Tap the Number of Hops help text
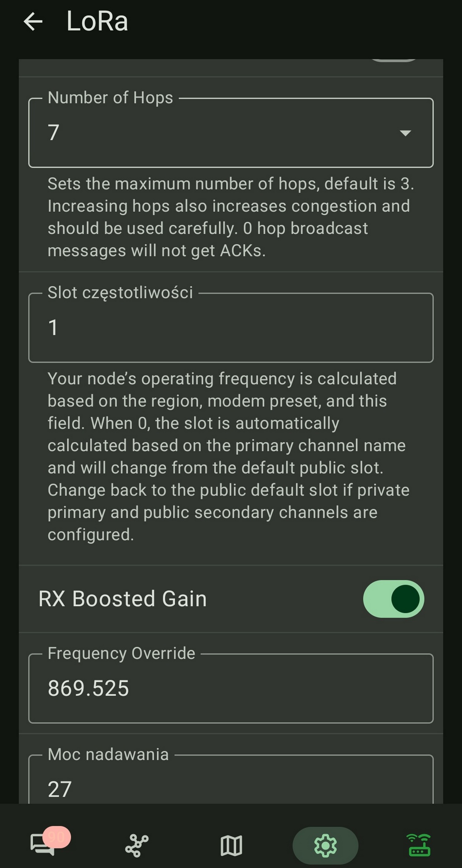The height and width of the screenshot is (868, 462). tap(230, 217)
